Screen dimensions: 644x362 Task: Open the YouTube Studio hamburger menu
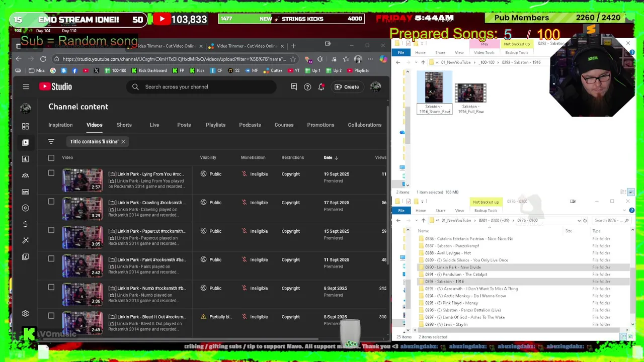tap(26, 87)
